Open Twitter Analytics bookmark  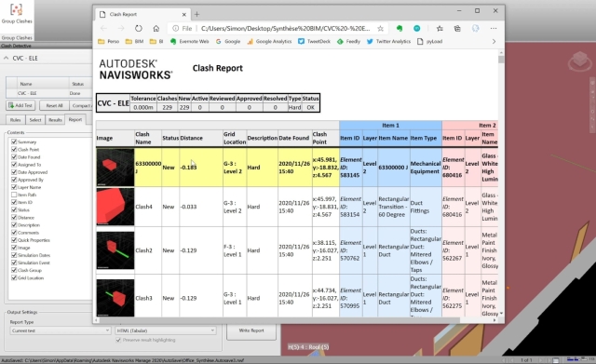point(388,41)
